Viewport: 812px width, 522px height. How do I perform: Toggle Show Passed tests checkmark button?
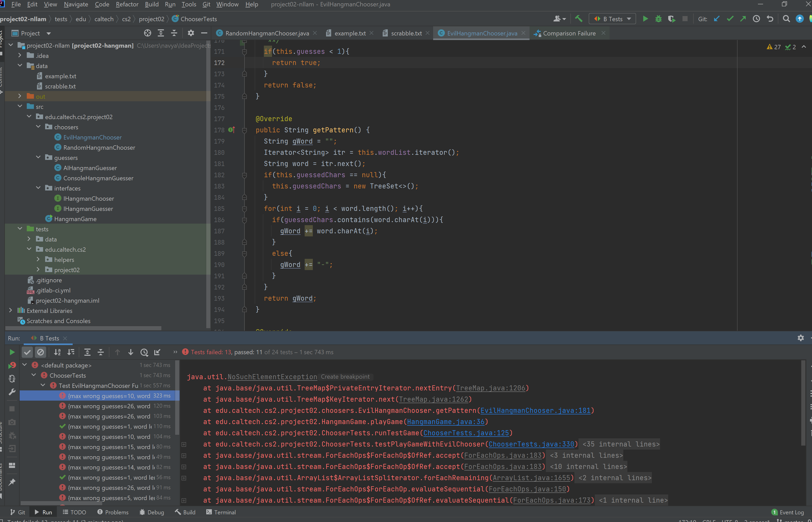27,352
